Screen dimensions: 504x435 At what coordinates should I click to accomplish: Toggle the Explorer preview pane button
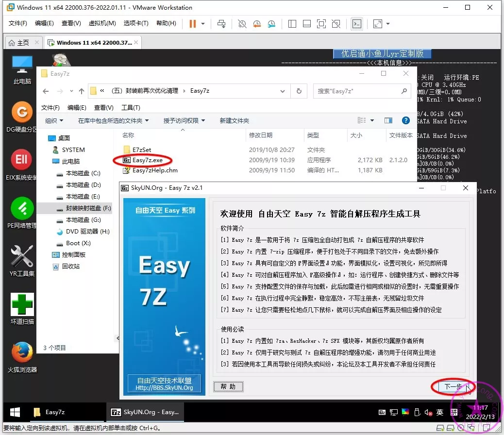pyautogui.click(x=388, y=120)
